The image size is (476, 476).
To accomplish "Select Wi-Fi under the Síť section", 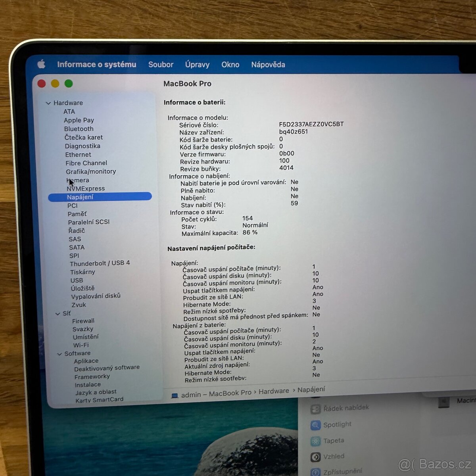I will [x=81, y=345].
